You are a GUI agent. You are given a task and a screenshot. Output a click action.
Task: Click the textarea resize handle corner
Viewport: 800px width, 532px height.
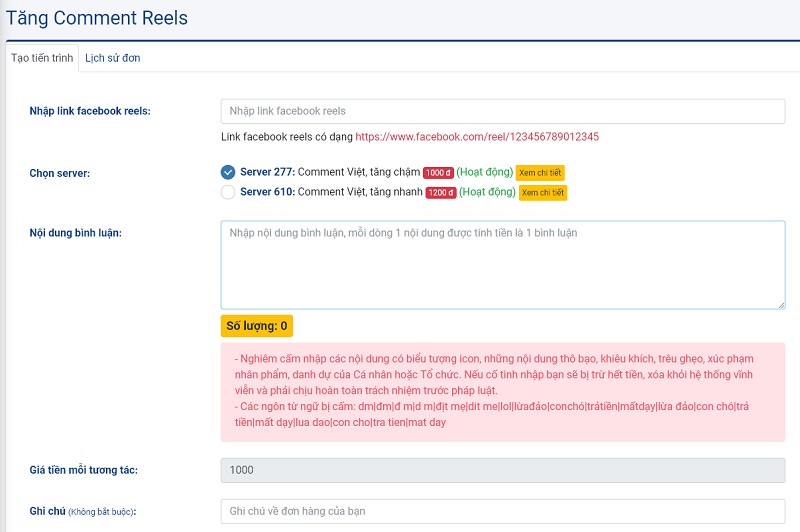click(781, 305)
